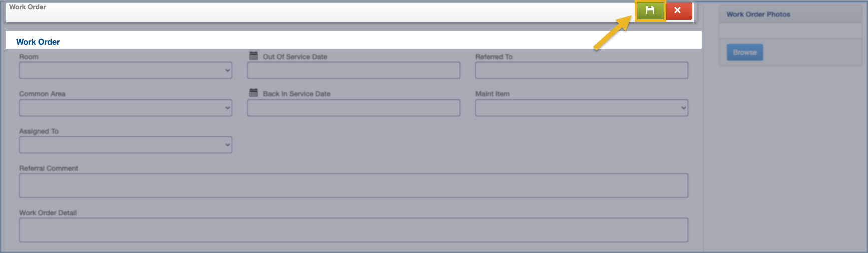The height and width of the screenshot is (253, 868).
Task: Click the Maint Item field label
Action: pyautogui.click(x=492, y=94)
